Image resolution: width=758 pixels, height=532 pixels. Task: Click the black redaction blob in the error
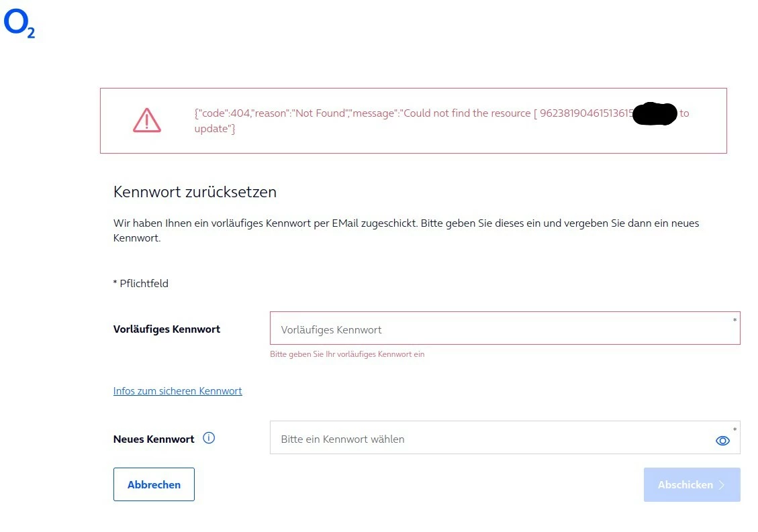655,114
